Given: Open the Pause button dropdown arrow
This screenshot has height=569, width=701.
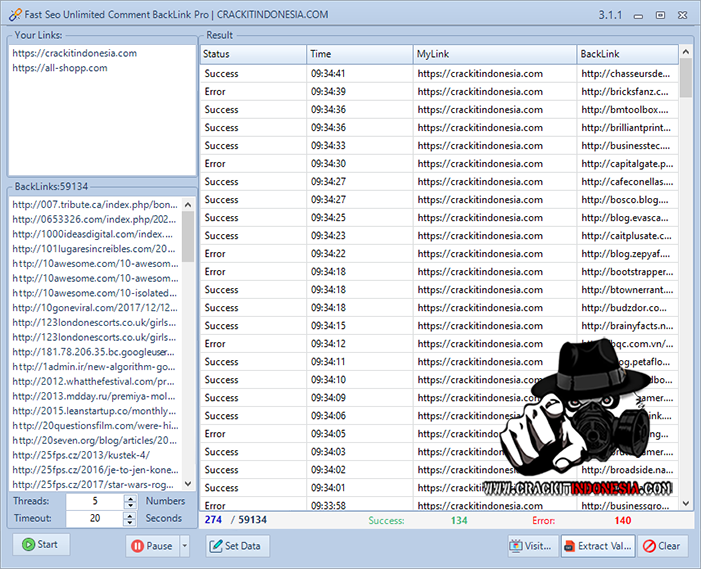Looking at the screenshot, I should tap(185, 546).
